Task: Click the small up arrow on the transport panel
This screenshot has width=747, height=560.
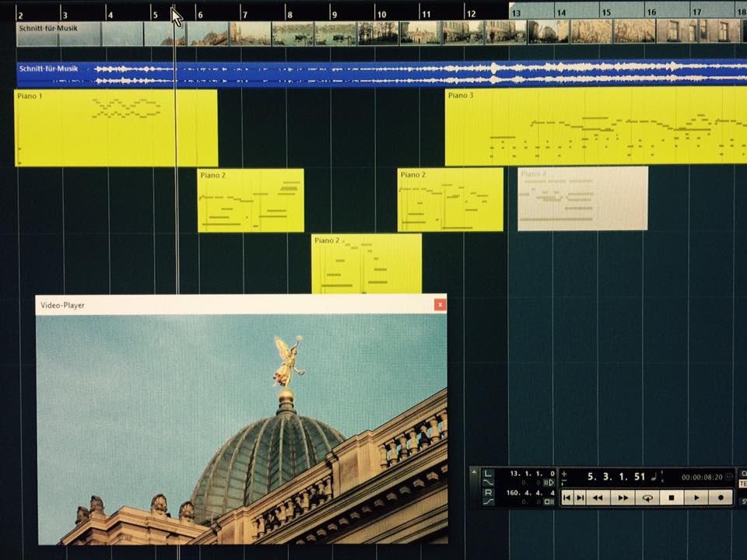Action: pyautogui.click(x=474, y=472)
